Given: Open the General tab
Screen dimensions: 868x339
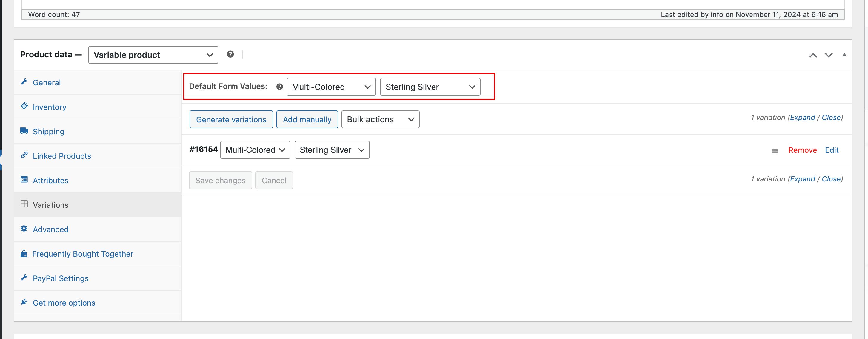Looking at the screenshot, I should [x=98, y=83].
